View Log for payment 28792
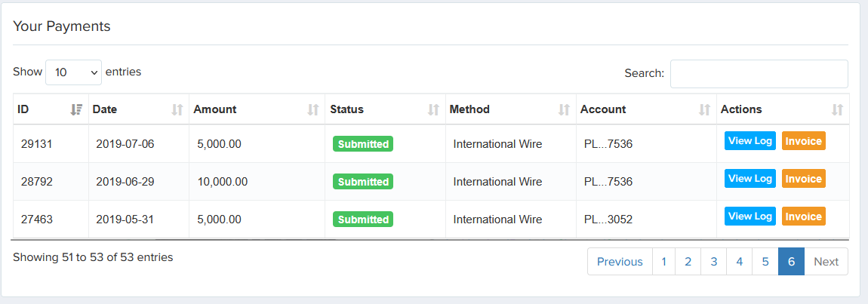 pos(749,179)
